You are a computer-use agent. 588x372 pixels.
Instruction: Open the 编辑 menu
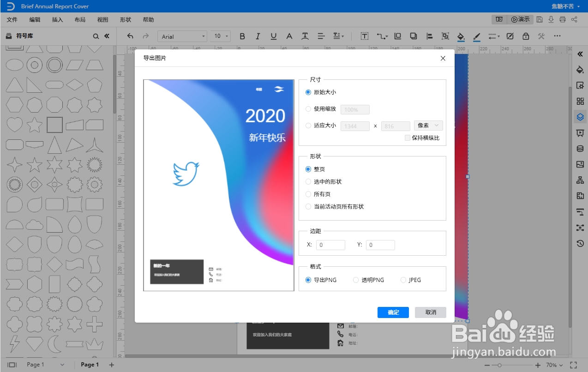[35, 20]
